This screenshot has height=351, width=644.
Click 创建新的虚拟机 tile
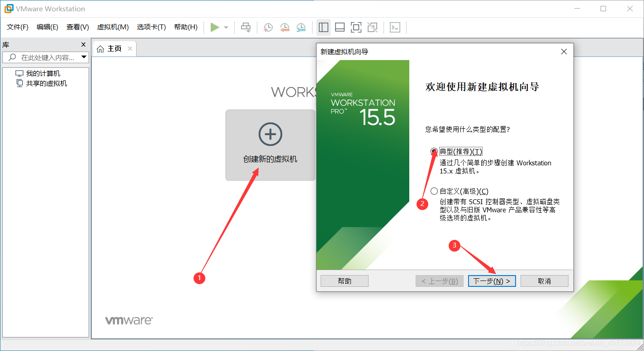click(270, 145)
